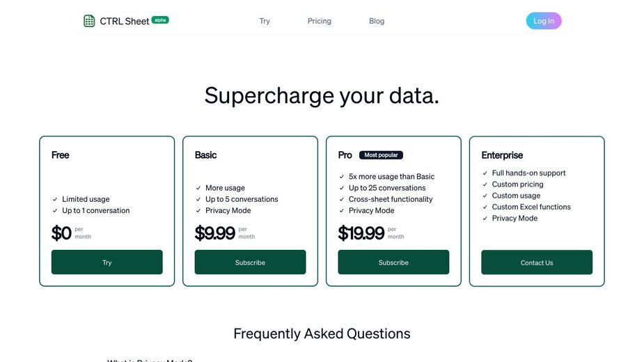Click the Frequently Asked Questions heading
The width and height of the screenshot is (644, 362).
coord(322,333)
